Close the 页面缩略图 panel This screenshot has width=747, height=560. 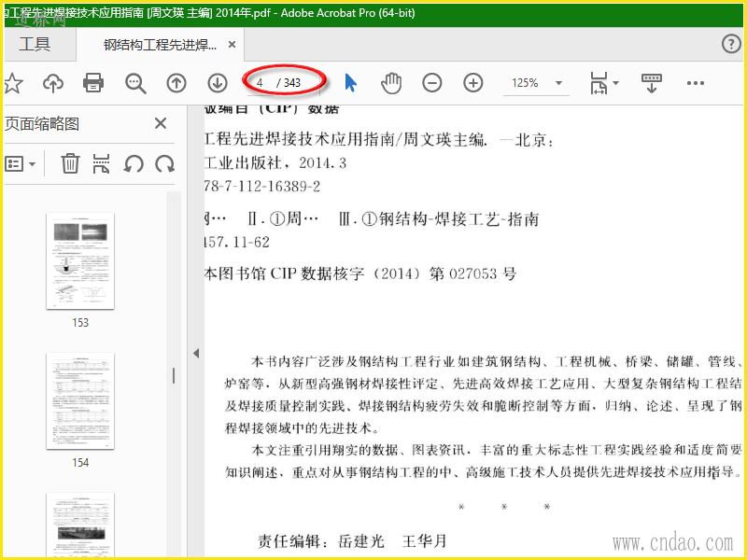tap(161, 124)
